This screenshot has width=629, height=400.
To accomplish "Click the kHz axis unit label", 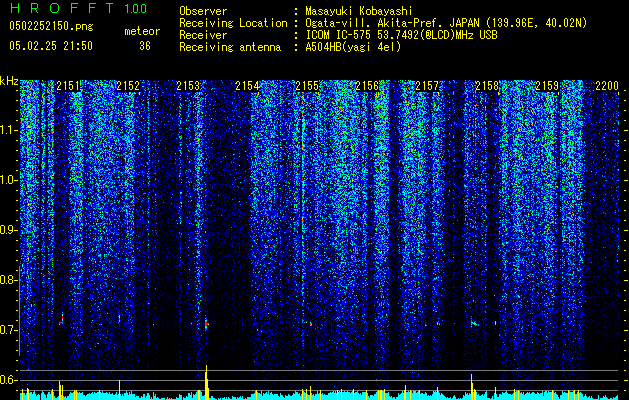I will pyautogui.click(x=9, y=81).
